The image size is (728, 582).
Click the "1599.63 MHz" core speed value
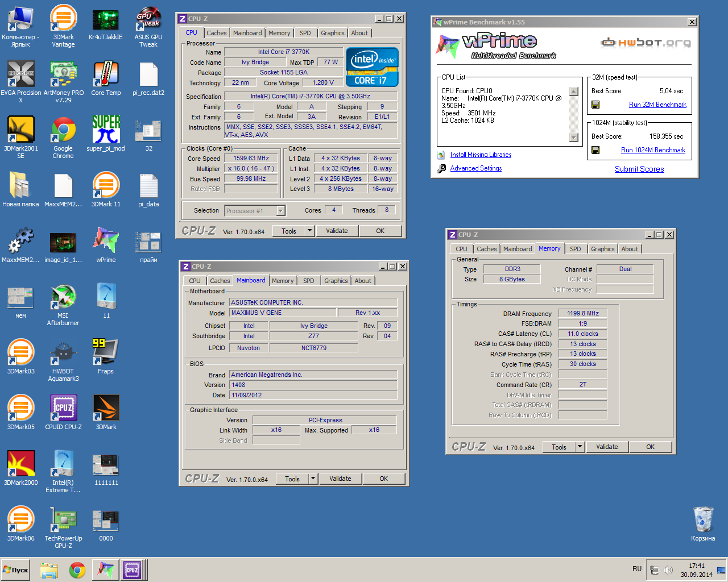click(251, 159)
